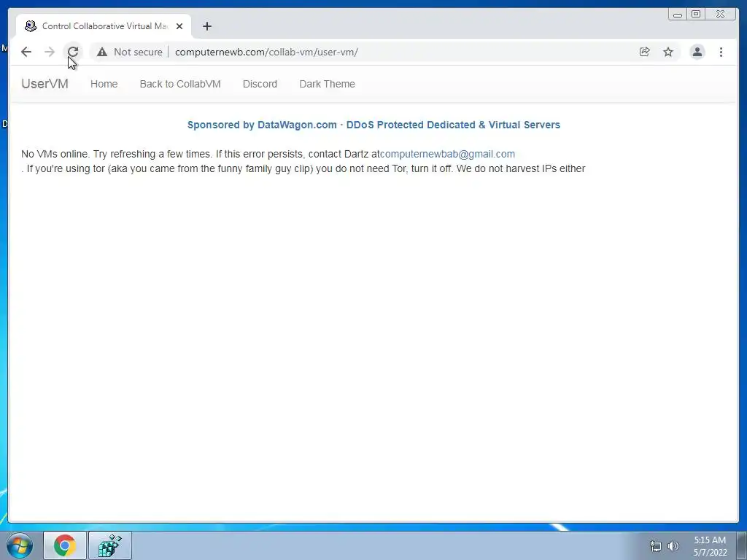Open the Not secure warning icon

102,52
